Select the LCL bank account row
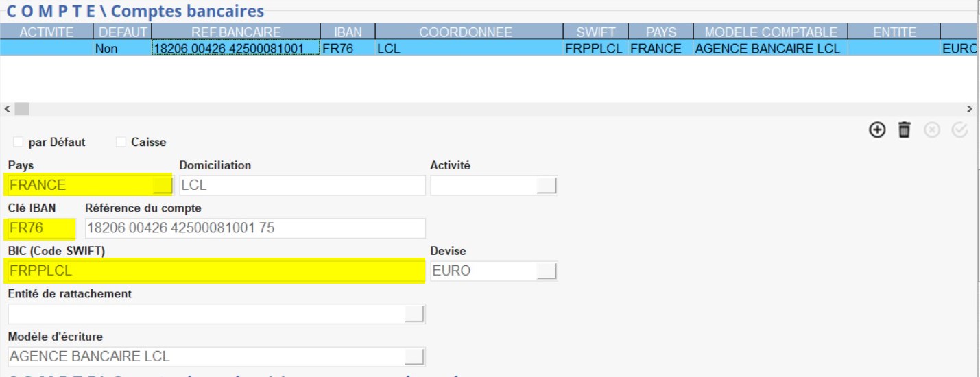The image size is (980, 377). 466,49
